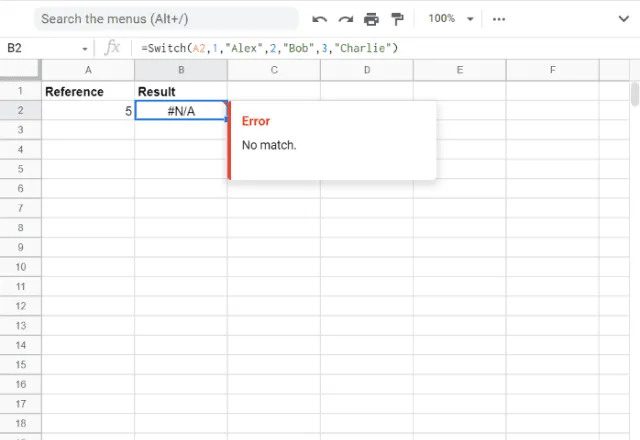The width and height of the screenshot is (640, 440).
Task: Click into the Switch formula bar
Action: tap(380, 48)
